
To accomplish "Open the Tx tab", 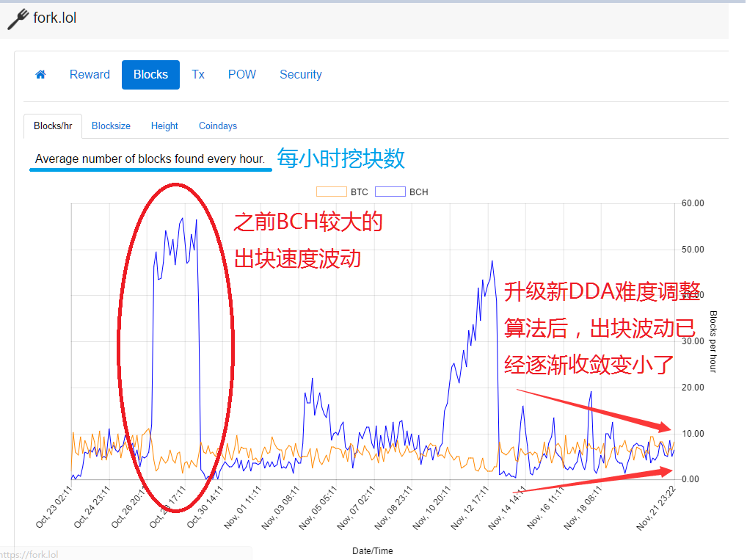I will pos(198,74).
